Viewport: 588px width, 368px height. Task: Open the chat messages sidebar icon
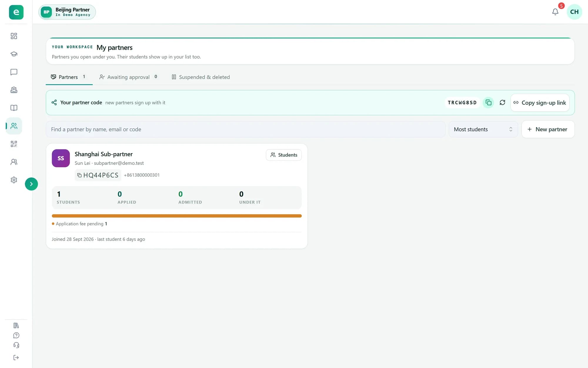pos(14,72)
